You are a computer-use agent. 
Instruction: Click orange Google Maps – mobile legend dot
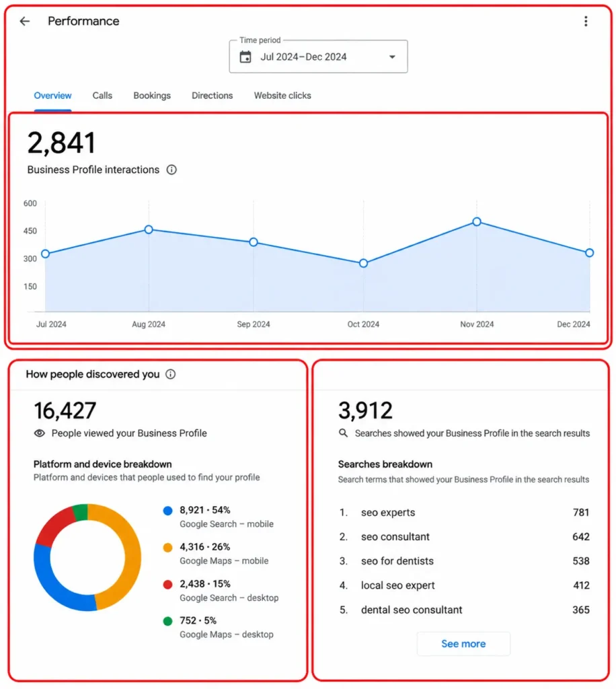click(x=167, y=548)
